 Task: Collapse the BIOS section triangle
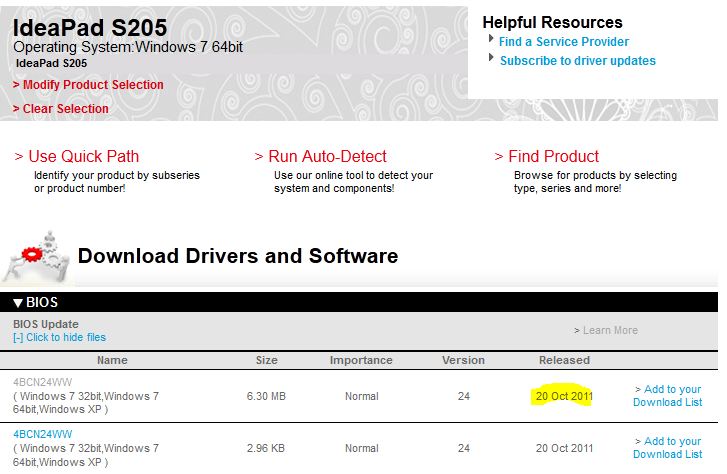pyautogui.click(x=18, y=303)
